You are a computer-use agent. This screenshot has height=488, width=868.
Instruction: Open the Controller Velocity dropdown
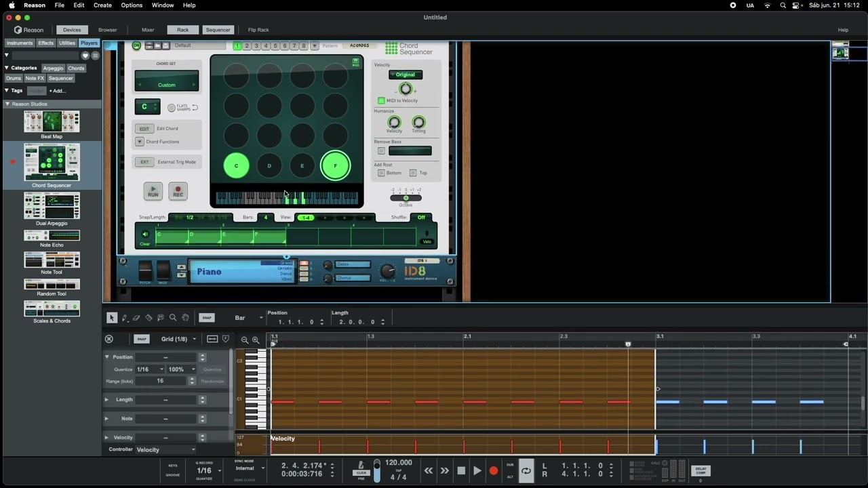pos(165,449)
